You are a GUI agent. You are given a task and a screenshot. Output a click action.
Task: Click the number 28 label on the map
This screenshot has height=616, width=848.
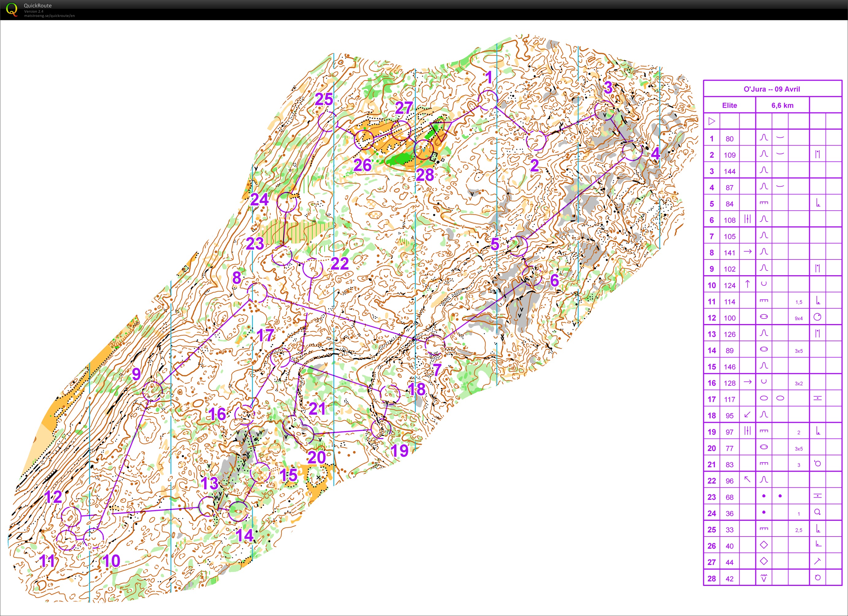425,175
